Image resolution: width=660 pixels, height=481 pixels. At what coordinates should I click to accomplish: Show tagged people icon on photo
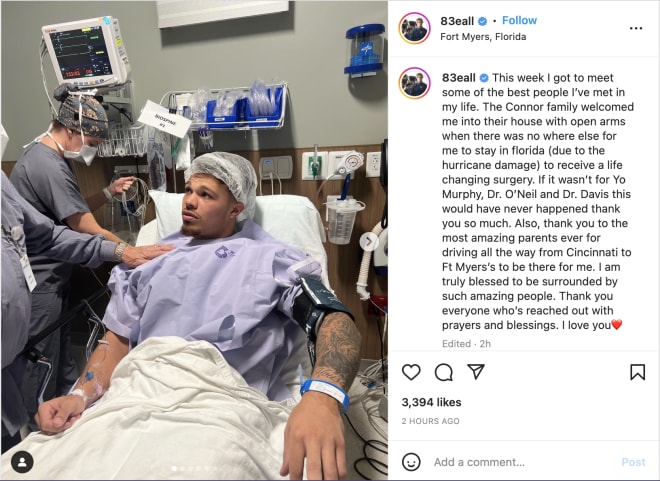tap(22, 462)
